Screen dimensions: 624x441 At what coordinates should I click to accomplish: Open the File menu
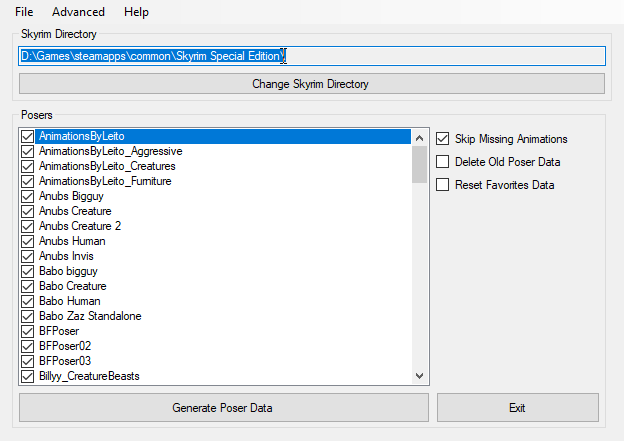click(x=24, y=12)
